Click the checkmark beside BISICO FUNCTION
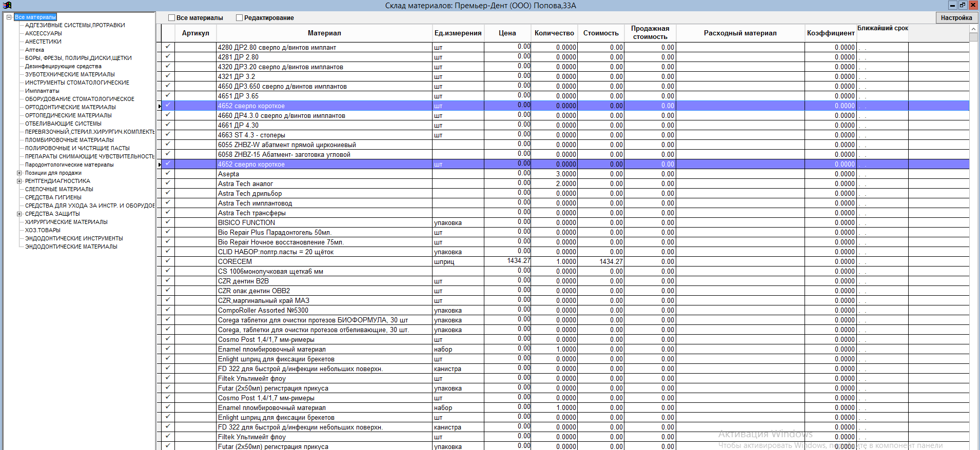Screen dimensions: 980x450 (x=168, y=222)
